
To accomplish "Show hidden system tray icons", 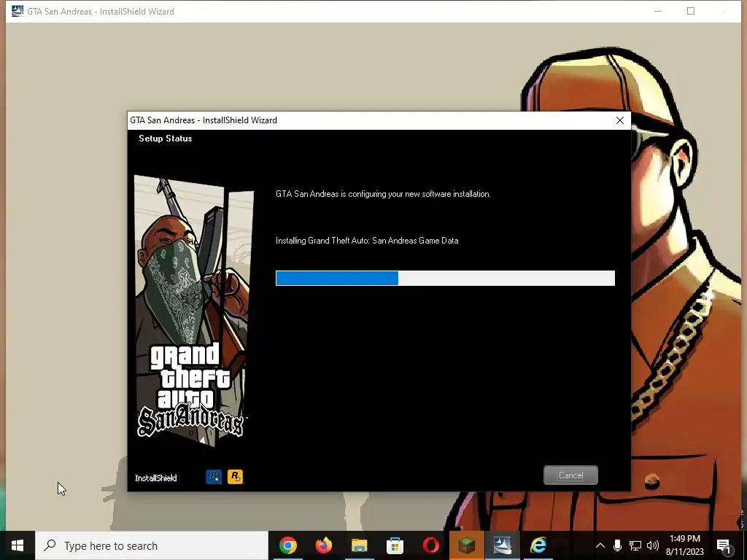I will [x=600, y=545].
